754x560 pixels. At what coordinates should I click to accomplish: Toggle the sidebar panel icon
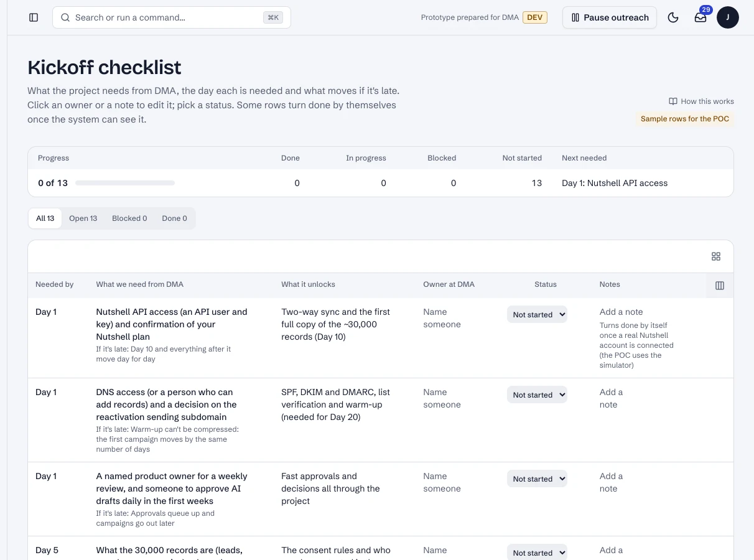[x=34, y=17]
